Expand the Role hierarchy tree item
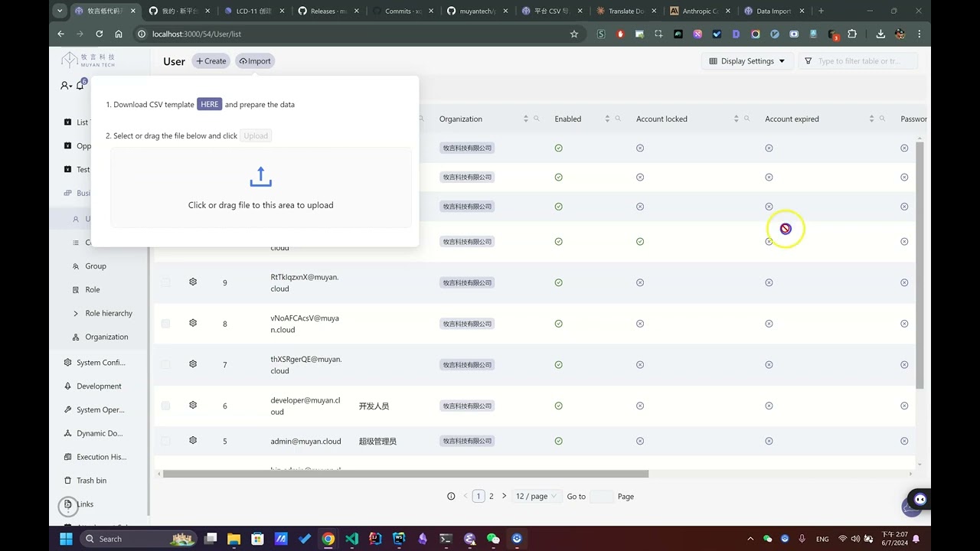 (76, 313)
